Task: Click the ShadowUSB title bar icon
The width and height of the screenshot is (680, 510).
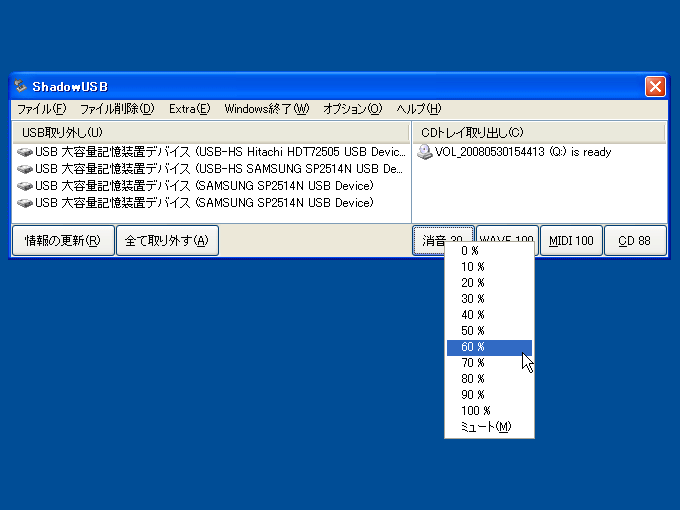Action: (x=20, y=86)
